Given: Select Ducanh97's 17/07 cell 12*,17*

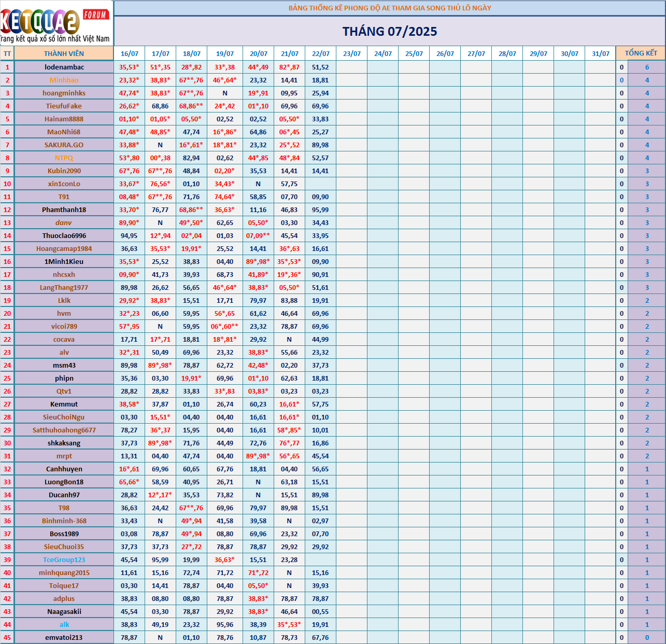Looking at the screenshot, I should pos(160,495).
